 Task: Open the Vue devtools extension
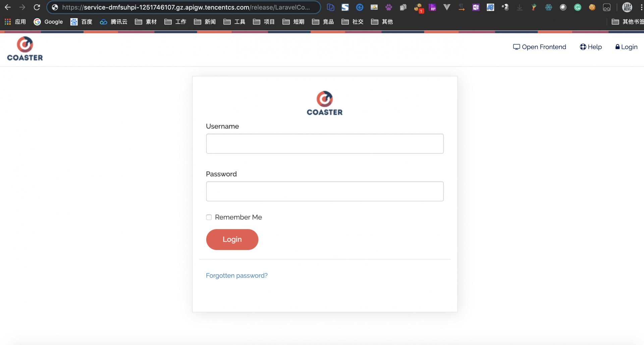click(x=447, y=7)
